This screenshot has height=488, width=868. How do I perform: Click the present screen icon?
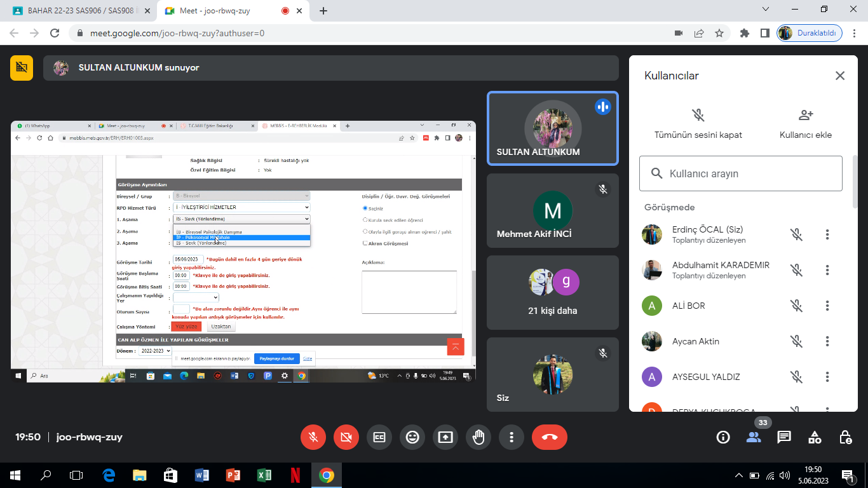click(x=445, y=437)
